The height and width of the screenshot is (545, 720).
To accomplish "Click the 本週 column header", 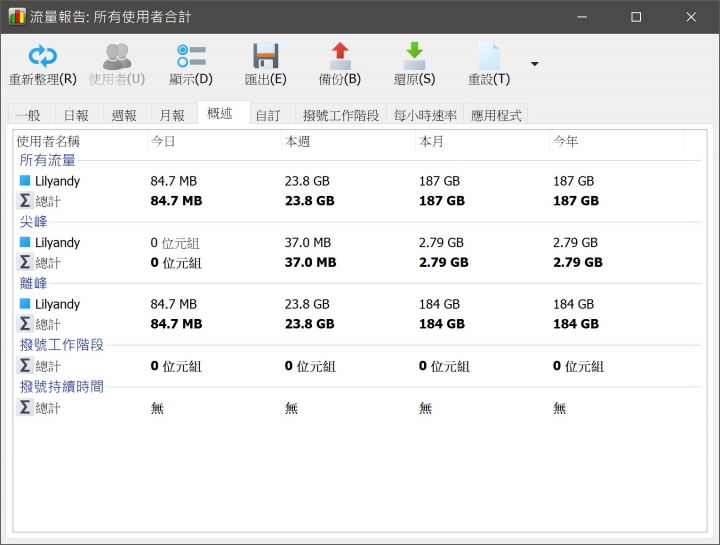I will click(x=349, y=141).
